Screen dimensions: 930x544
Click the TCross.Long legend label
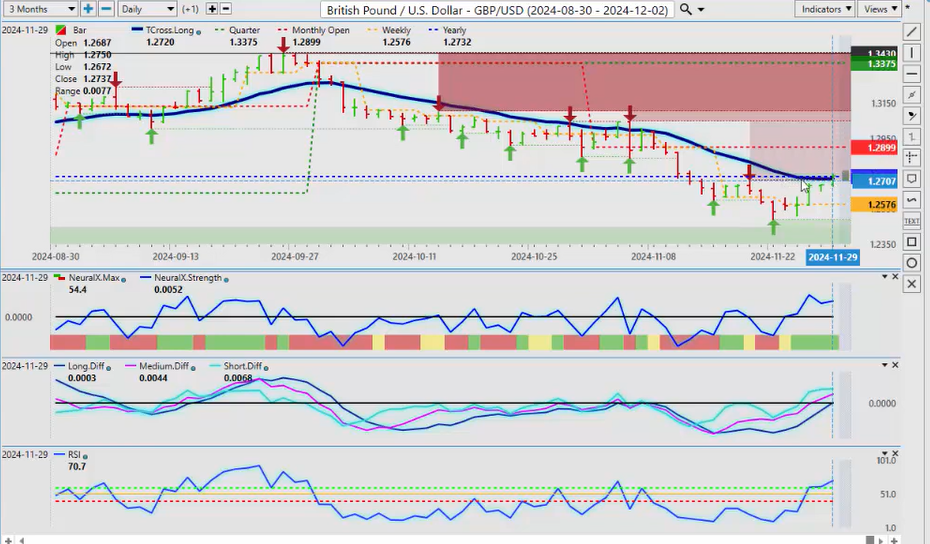[x=170, y=30]
